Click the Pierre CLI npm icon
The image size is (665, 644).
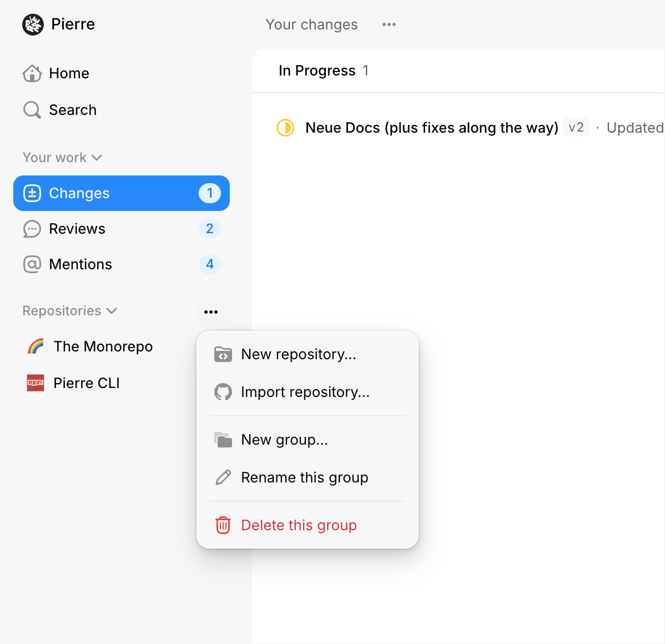[36, 383]
